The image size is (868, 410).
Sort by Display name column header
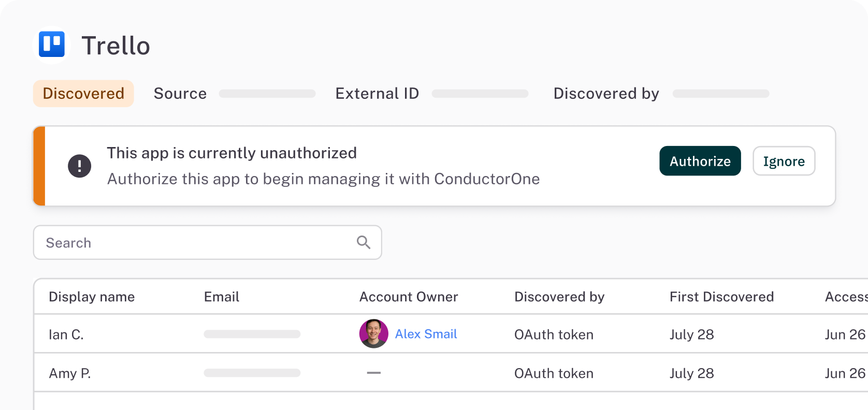(92, 297)
